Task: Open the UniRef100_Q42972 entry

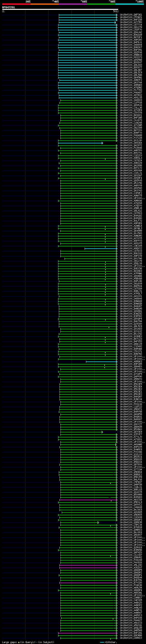Action: 131,146
